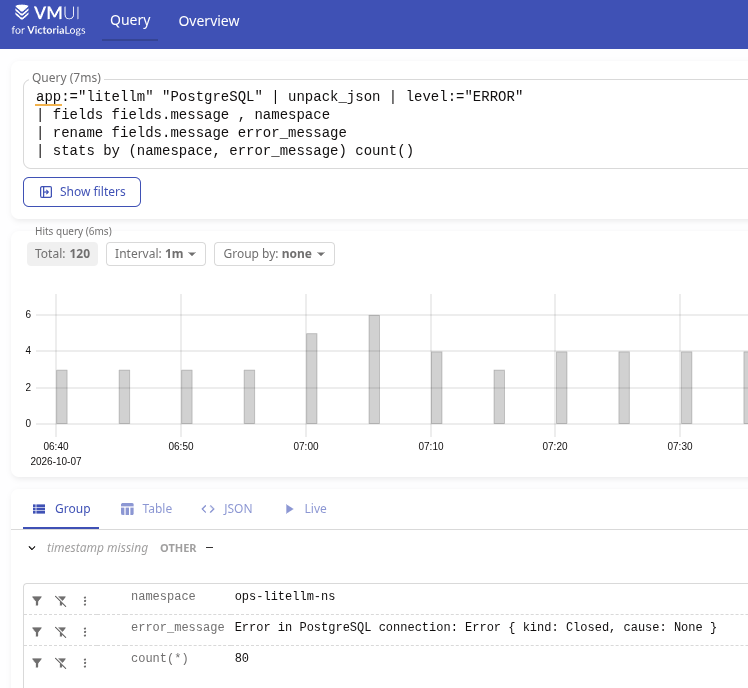The height and width of the screenshot is (688, 748).
Task: Click the Hits query (6ms) label
Action: [x=73, y=231]
